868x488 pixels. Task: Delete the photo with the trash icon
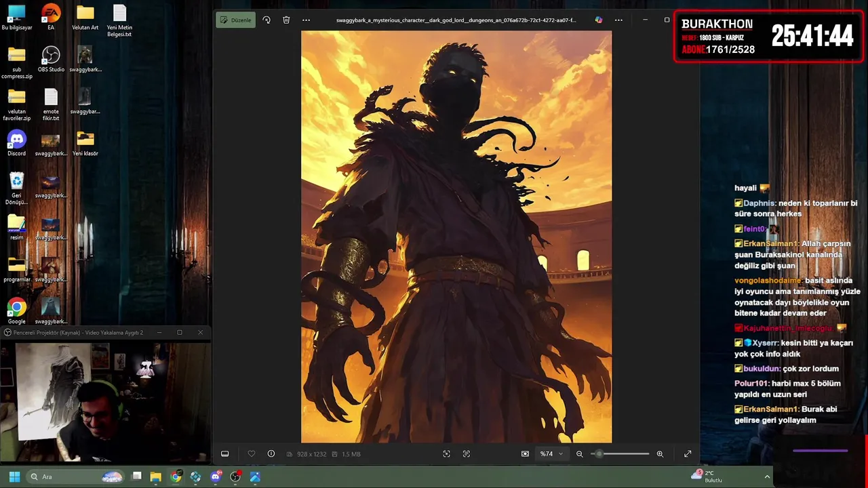pyautogui.click(x=286, y=20)
